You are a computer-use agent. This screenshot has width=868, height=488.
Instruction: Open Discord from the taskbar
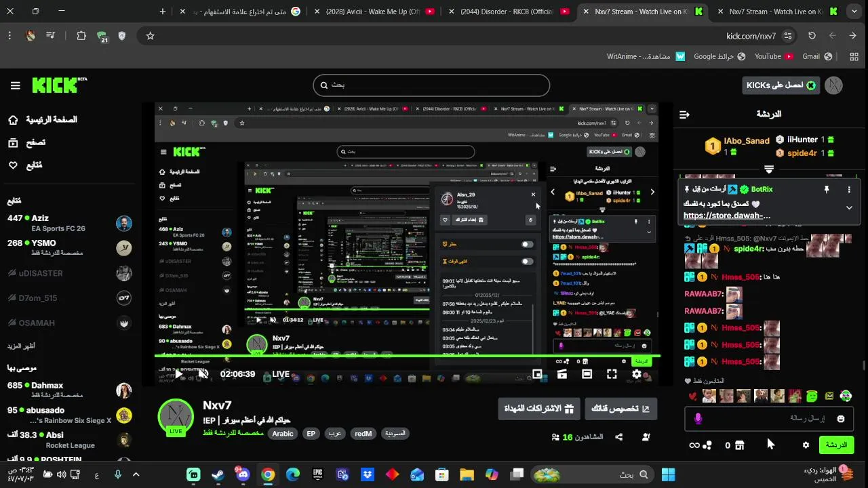(243, 474)
